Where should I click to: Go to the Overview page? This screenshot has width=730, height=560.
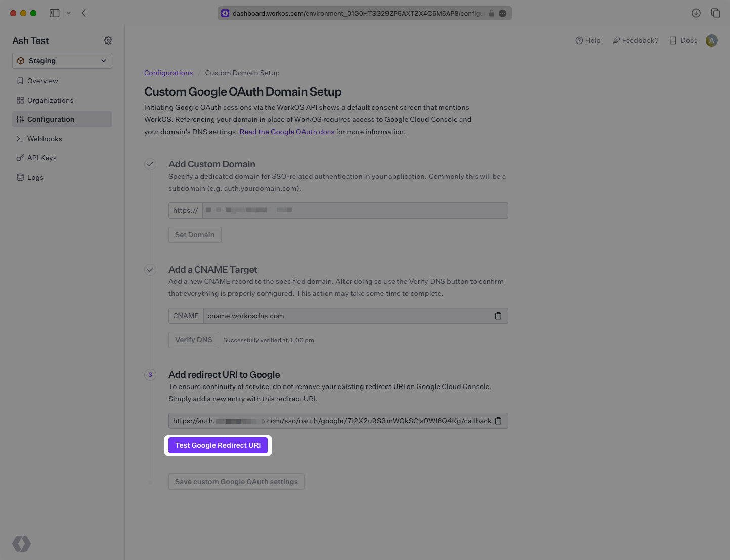[x=42, y=80]
